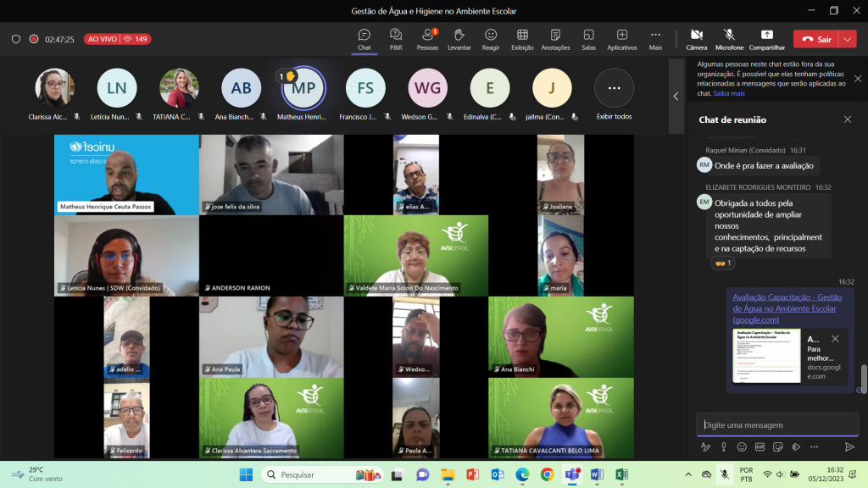Send the chat message with arrow icon
Screen dimensions: 868x488
tap(849, 446)
